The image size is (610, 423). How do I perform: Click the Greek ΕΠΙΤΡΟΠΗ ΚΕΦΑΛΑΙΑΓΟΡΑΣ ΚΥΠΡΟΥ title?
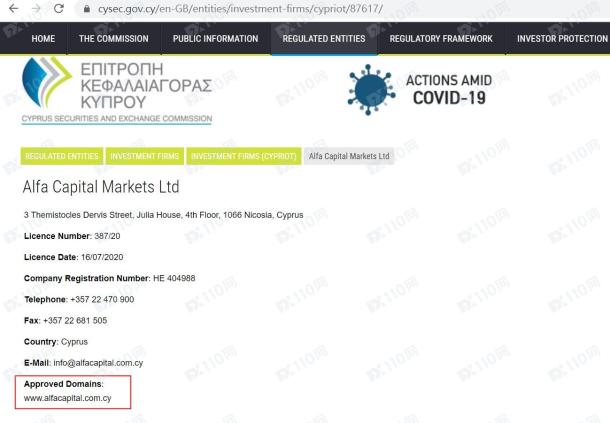tap(146, 86)
